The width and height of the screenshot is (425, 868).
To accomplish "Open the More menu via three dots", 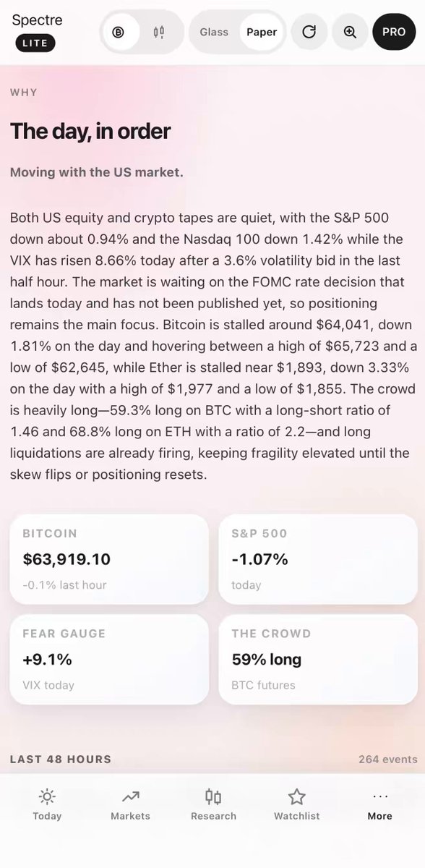I will 379,804.
